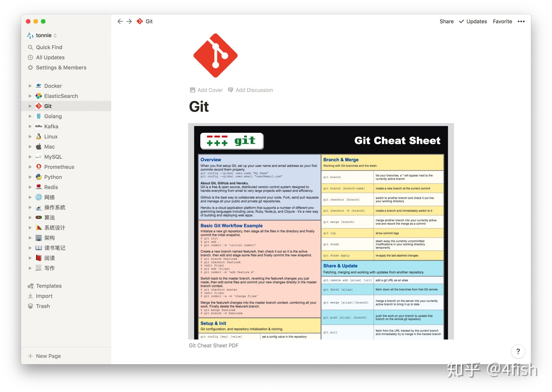Click the traffic light icon beside 算法
The height and width of the screenshot is (392, 552).
click(x=39, y=218)
